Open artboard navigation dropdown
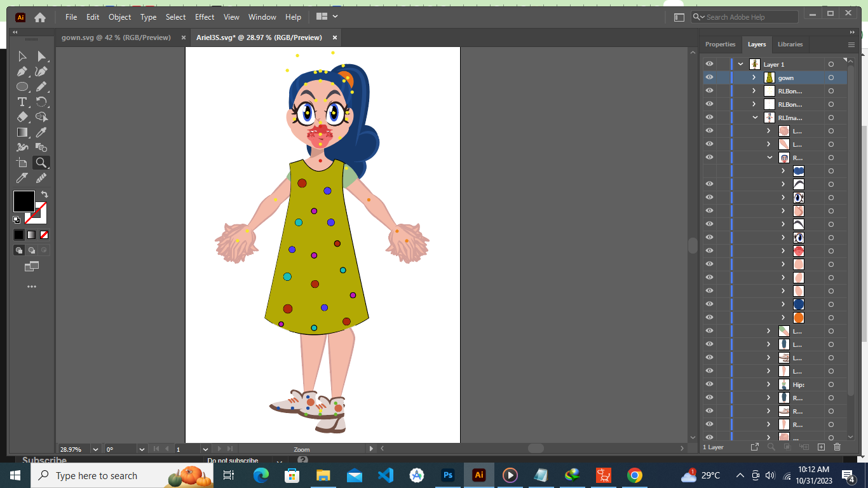Image resolution: width=868 pixels, height=488 pixels. coord(205,449)
